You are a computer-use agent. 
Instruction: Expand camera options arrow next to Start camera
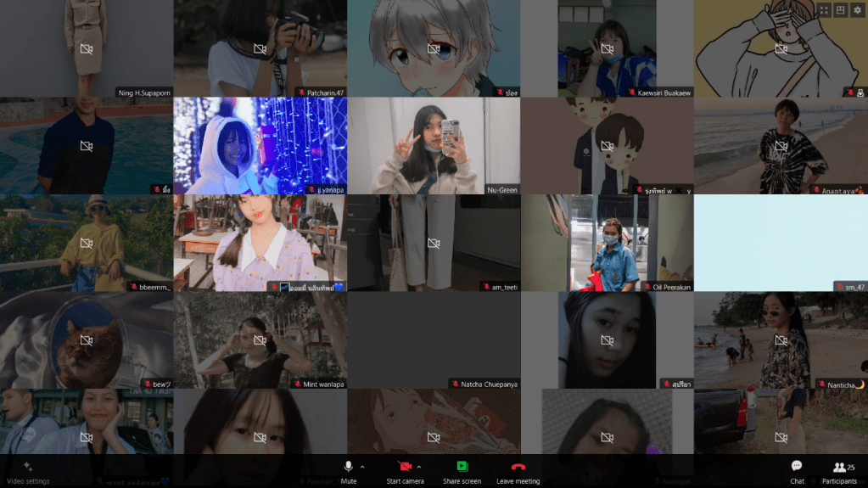click(x=419, y=467)
